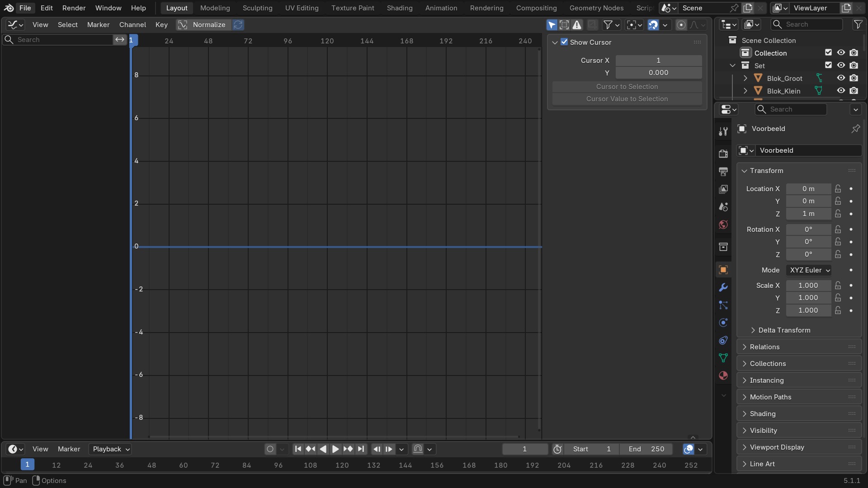Click the channel Search field in graph editor
The image size is (868, 488).
click(58, 40)
